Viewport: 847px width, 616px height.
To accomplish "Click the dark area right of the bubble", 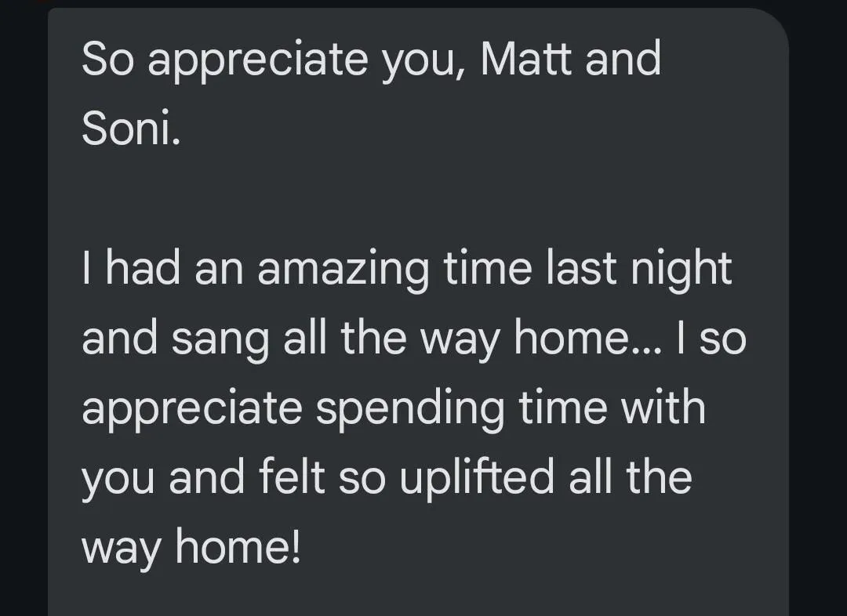I will pyautogui.click(x=818, y=308).
